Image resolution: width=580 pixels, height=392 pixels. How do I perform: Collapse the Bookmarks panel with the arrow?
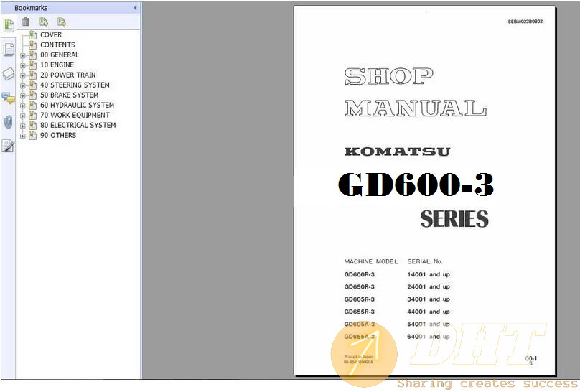point(135,8)
